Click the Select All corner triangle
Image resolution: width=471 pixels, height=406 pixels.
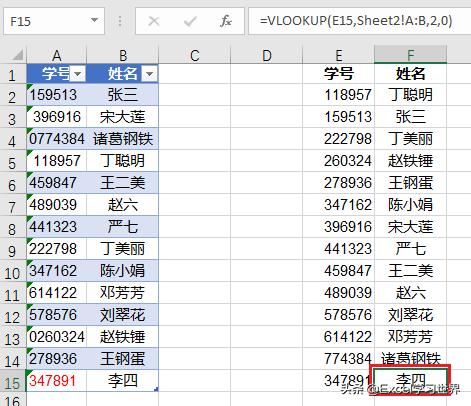(17, 55)
